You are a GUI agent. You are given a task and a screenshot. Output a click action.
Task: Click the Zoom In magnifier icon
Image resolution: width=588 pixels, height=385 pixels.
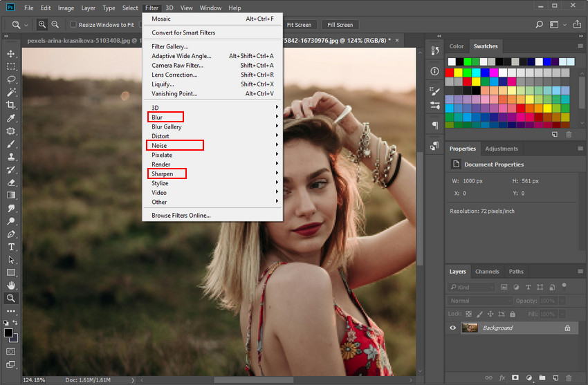tap(42, 25)
